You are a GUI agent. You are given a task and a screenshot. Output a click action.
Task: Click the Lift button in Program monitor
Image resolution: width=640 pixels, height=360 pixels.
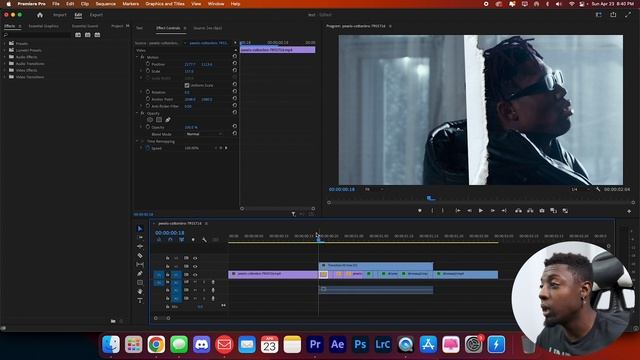pyautogui.click(x=518, y=211)
